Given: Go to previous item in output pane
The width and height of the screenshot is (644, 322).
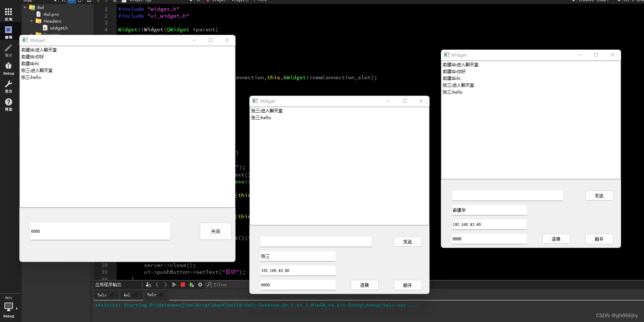Looking at the screenshot, I should point(157,285).
